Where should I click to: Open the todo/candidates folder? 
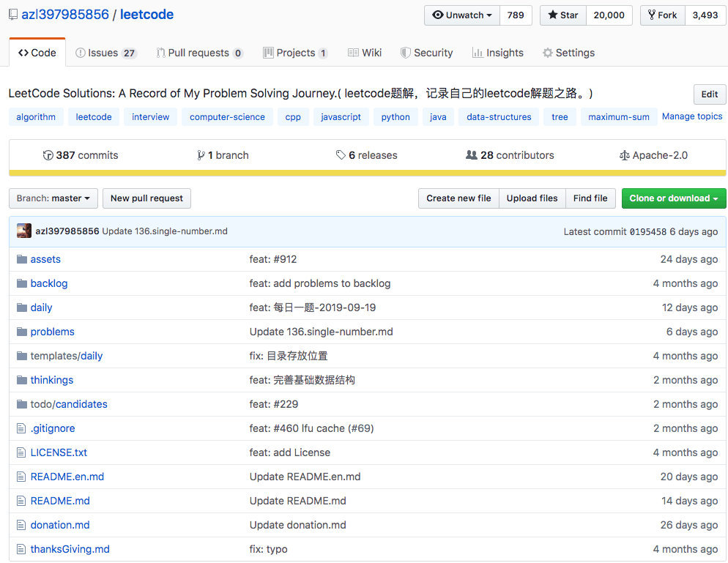click(69, 404)
